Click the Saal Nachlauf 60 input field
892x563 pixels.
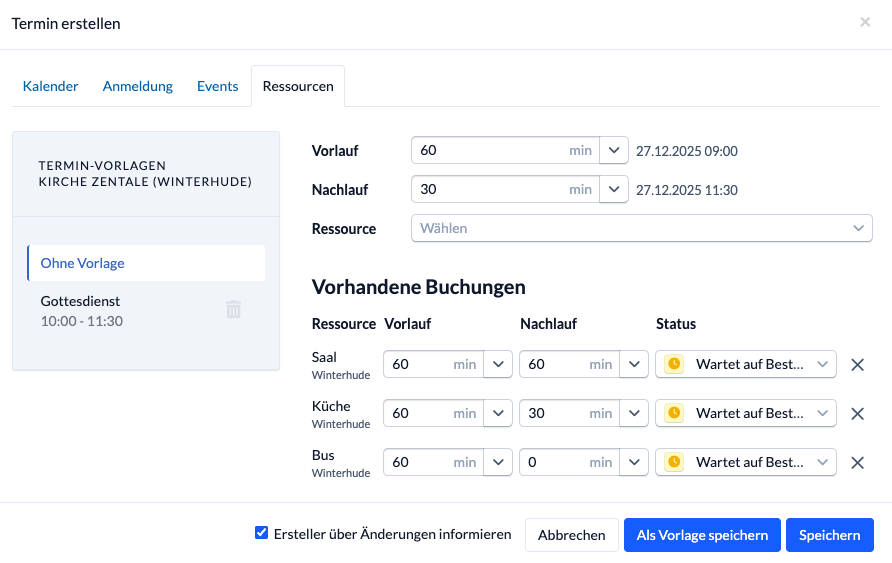[x=569, y=364]
